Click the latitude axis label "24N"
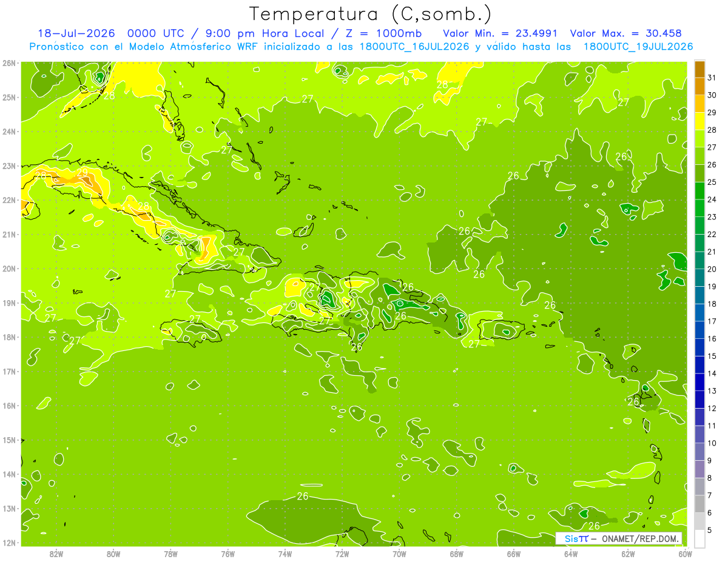The height and width of the screenshot is (562, 728). 8,132
